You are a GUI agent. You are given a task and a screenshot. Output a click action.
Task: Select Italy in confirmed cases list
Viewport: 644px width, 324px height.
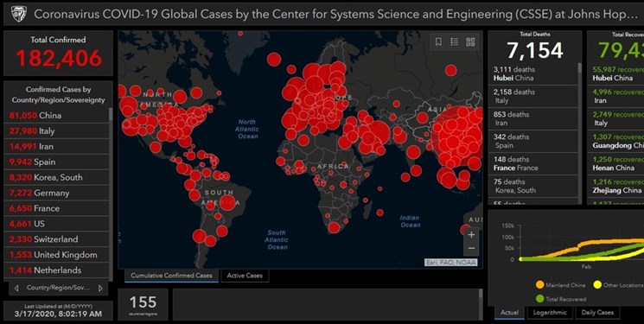point(56,131)
